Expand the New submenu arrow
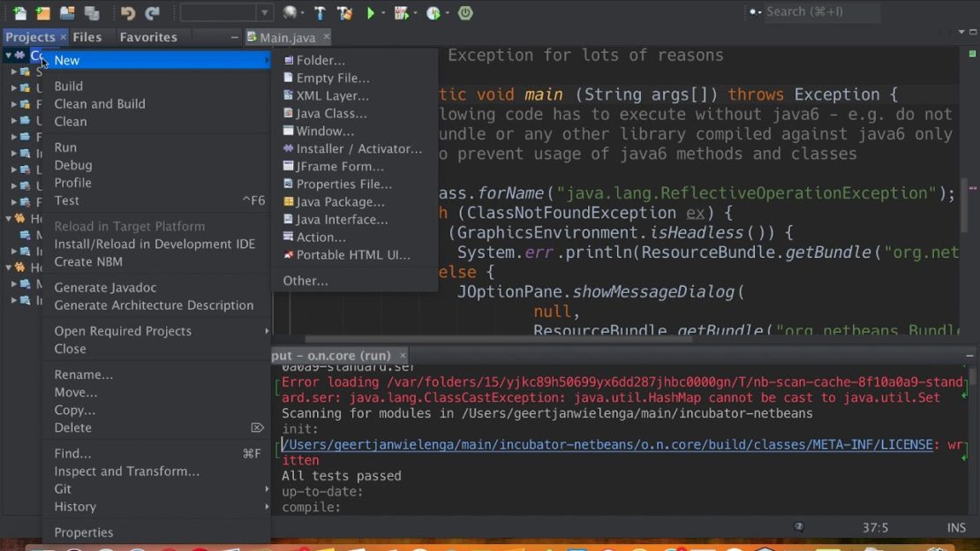This screenshot has width=980, height=551. (265, 60)
